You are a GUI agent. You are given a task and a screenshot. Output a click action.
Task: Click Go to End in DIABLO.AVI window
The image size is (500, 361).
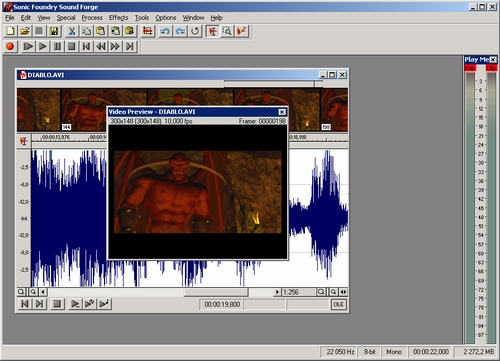pyautogui.click(x=39, y=304)
